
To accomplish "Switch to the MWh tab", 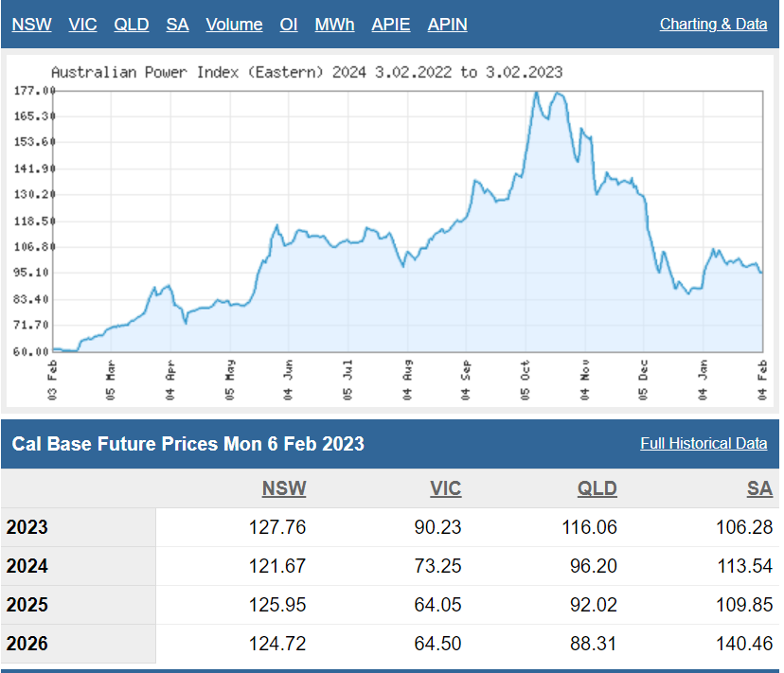I will click(334, 25).
